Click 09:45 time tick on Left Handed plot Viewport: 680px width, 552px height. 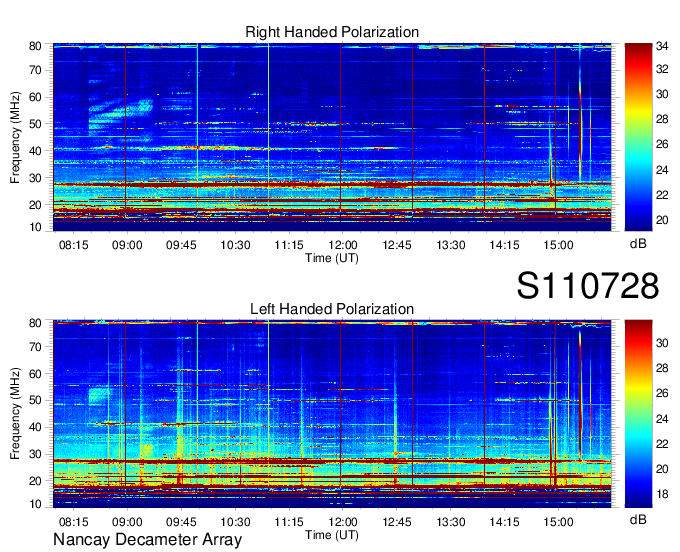(x=181, y=522)
